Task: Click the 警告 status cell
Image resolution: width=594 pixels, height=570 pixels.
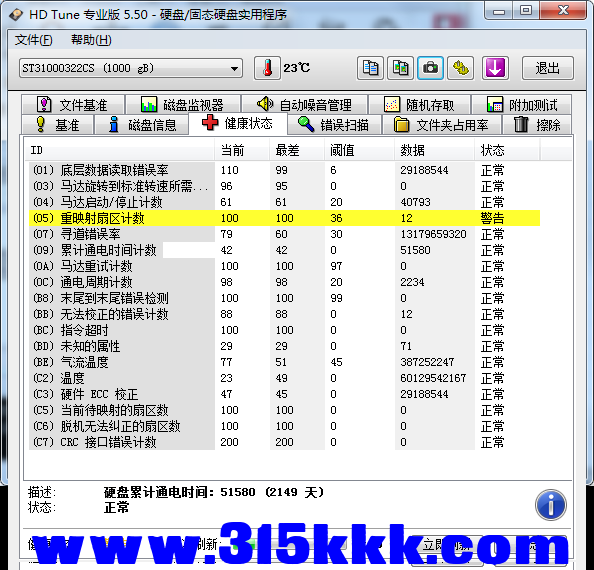Action: coord(492,218)
